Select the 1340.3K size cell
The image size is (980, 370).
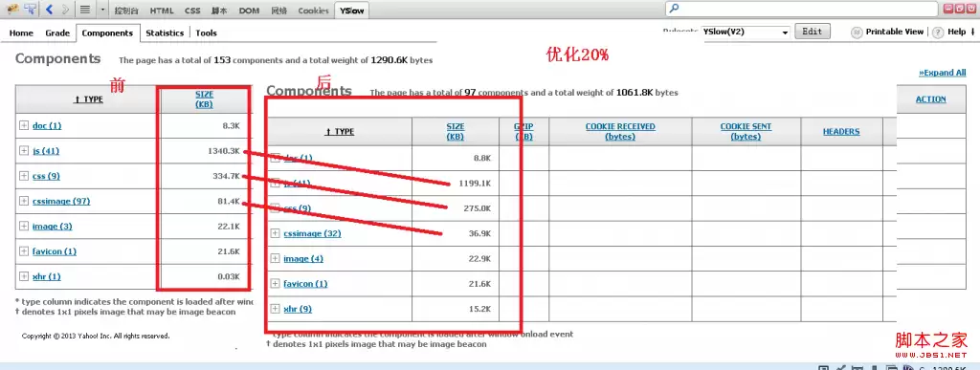(x=224, y=150)
